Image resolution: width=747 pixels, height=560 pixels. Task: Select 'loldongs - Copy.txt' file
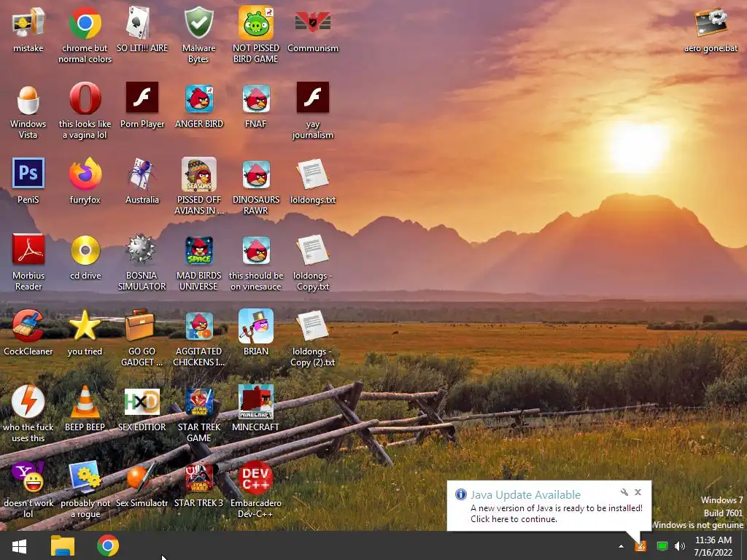click(x=312, y=250)
